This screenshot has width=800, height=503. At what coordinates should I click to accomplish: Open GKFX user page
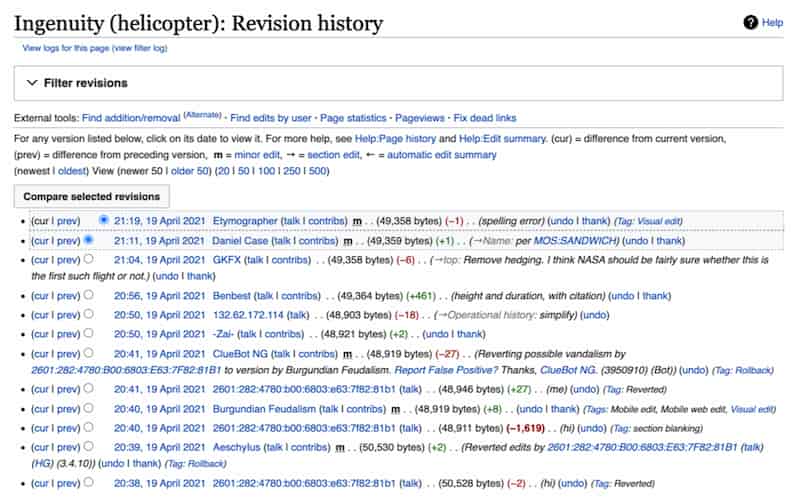[x=227, y=260]
